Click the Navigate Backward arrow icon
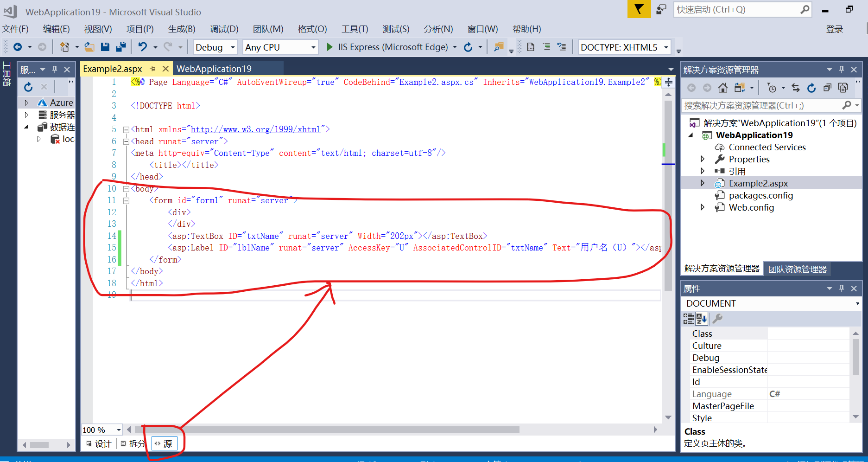Image resolution: width=868 pixels, height=462 pixels. tap(18, 46)
